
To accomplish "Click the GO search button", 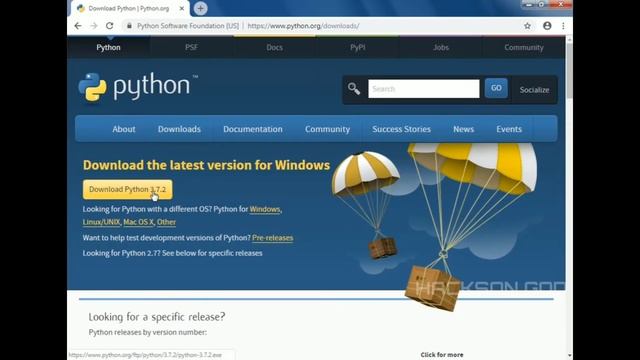I will [496, 88].
